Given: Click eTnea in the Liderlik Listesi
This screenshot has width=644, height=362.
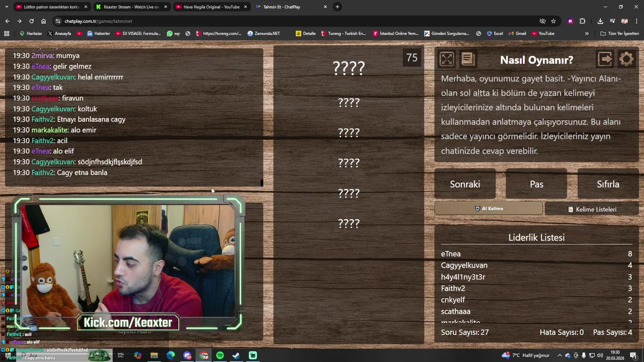Looking at the screenshot, I should tap(451, 254).
